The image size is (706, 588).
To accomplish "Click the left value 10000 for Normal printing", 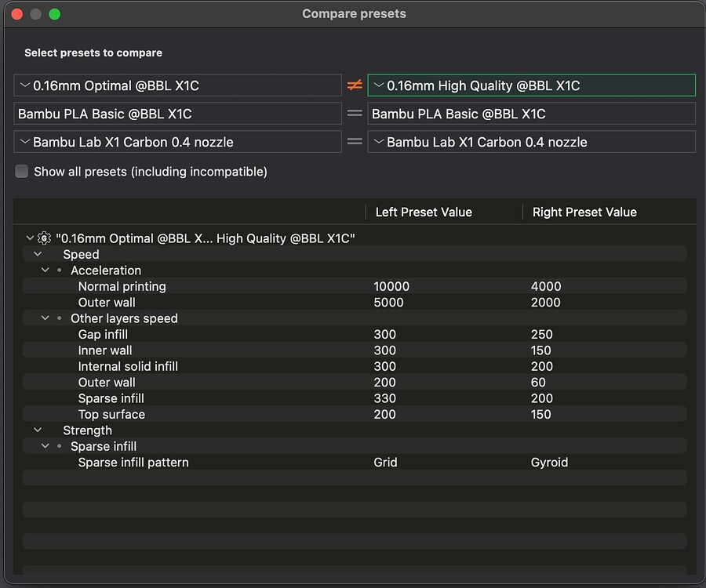I will [x=391, y=286].
